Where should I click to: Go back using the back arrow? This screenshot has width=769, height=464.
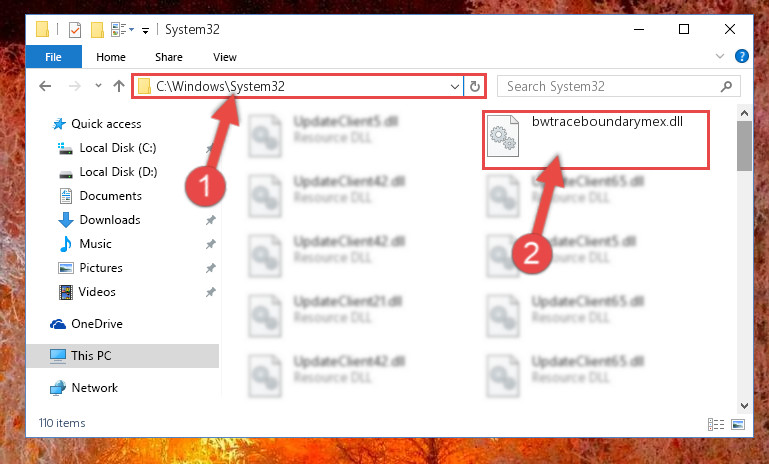click(45, 86)
